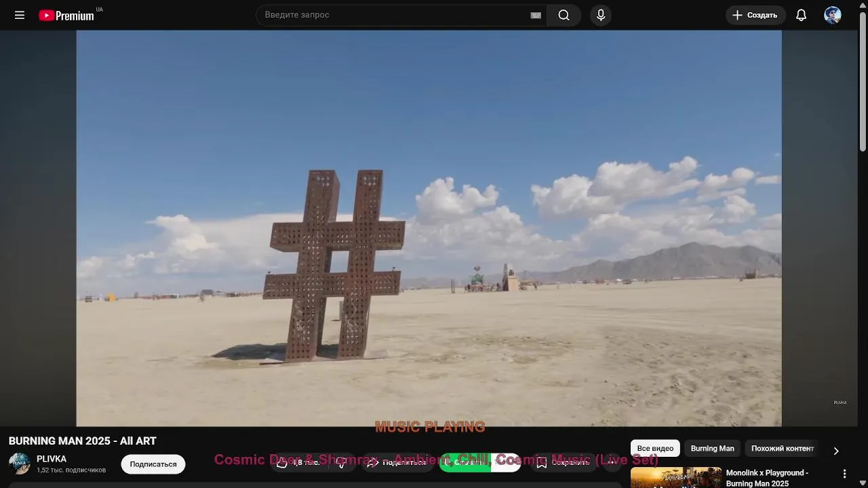Like the video with thumbs up
868x488 pixels.
300,463
